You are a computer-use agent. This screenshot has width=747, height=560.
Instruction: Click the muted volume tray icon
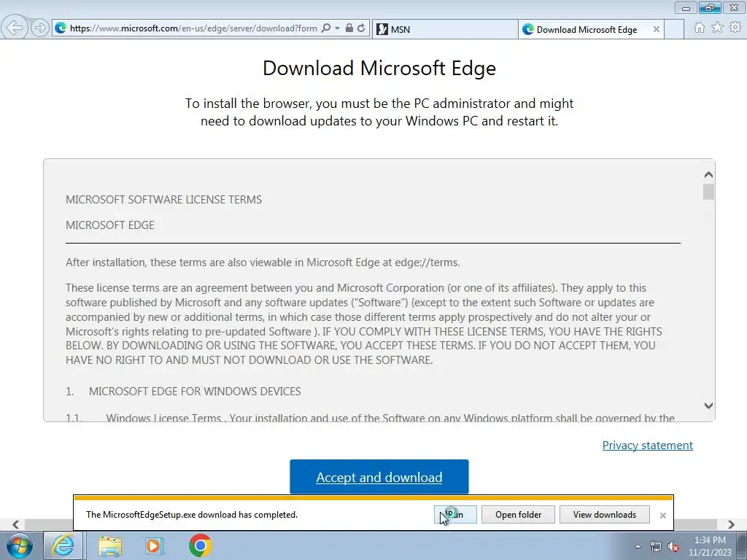(673, 546)
